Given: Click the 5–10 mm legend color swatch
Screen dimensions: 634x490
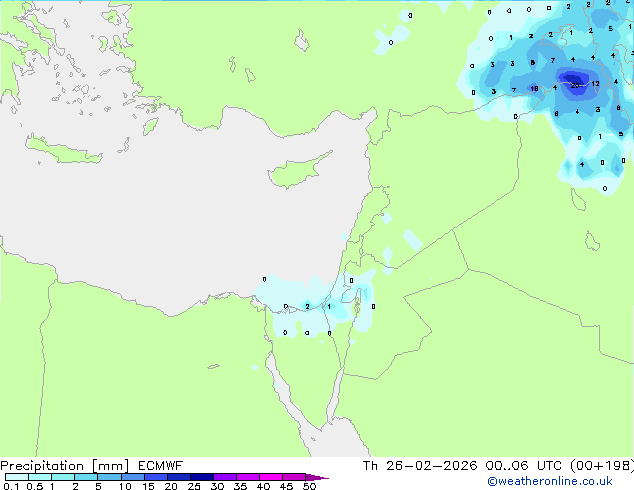Looking at the screenshot, I should 109,477.
